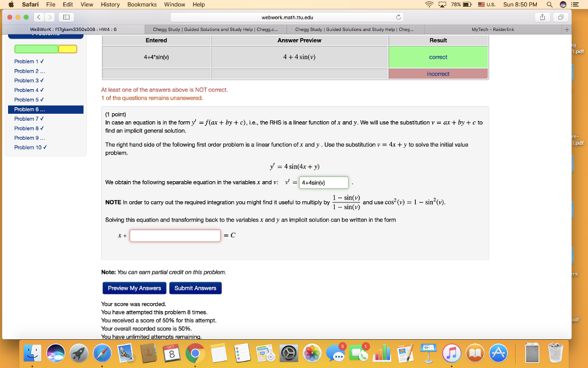The width and height of the screenshot is (588, 368).
Task: Open Spotlight search magnifier in menu bar
Action: pos(550,5)
